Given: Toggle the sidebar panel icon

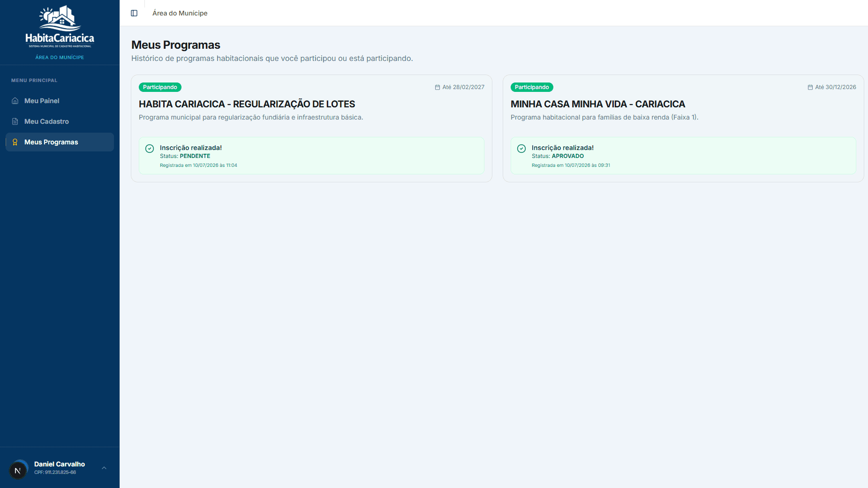Looking at the screenshot, I should (134, 13).
